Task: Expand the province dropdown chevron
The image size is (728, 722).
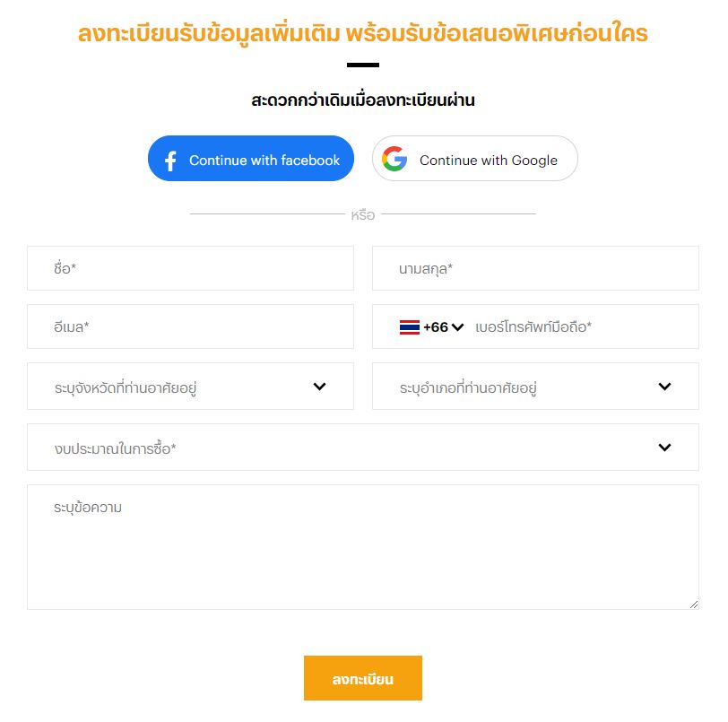Action: (x=320, y=387)
